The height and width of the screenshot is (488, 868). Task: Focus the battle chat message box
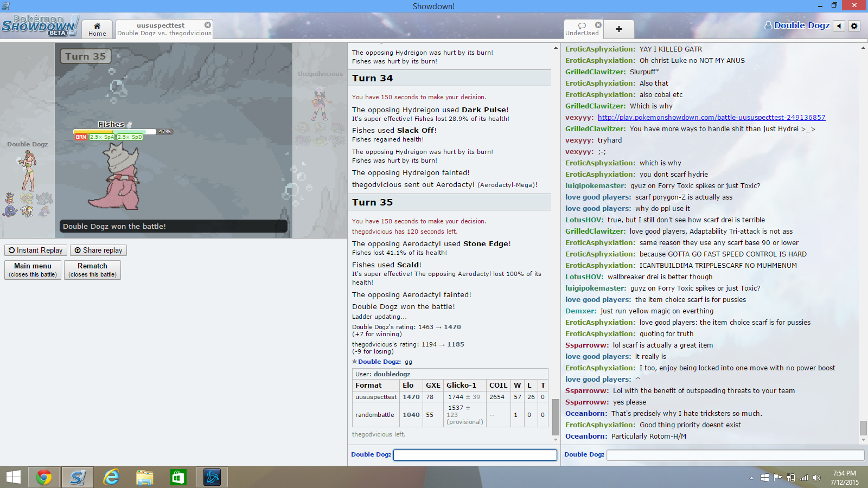pyautogui.click(x=475, y=455)
